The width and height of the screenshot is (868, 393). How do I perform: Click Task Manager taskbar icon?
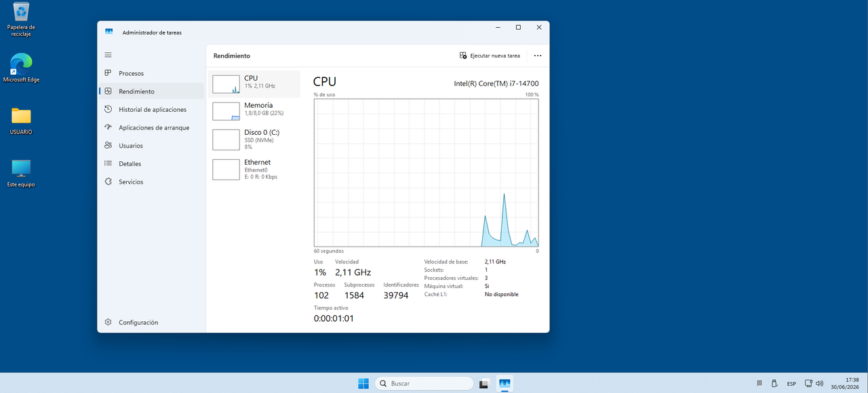[505, 384]
